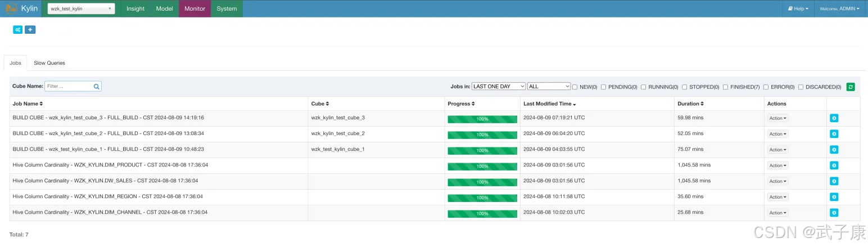Tick the ERROR(0) status checkbox

[766, 87]
